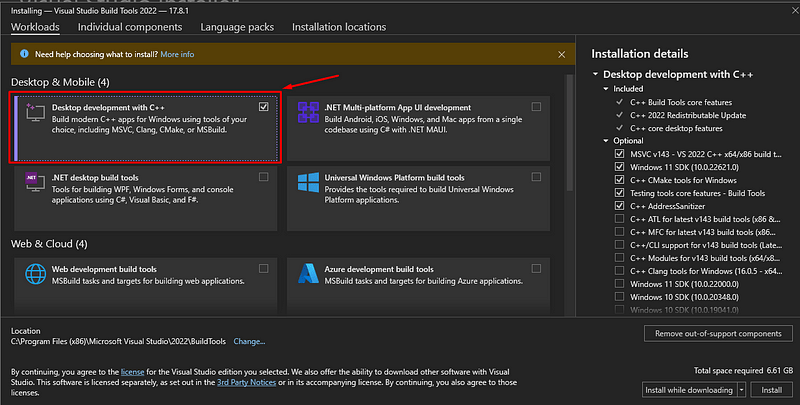This screenshot has width=800, height=405.
Task: Uncheck Desktop development with C++ workload
Action: click(x=263, y=107)
